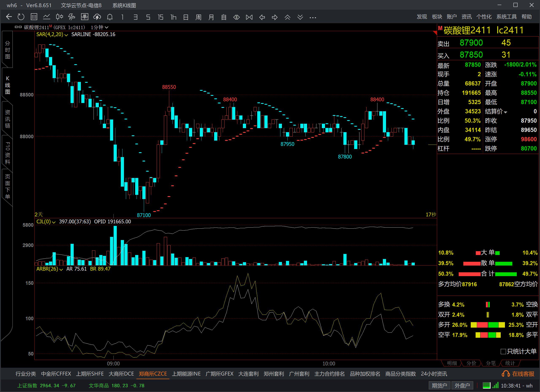Open the 帮助 menu

point(526,17)
